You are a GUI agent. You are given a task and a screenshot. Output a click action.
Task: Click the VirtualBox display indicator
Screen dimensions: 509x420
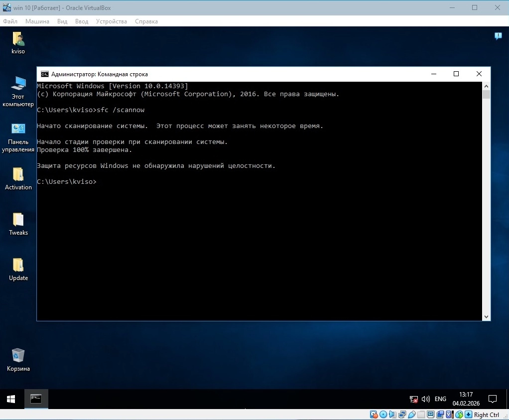[x=431, y=415]
